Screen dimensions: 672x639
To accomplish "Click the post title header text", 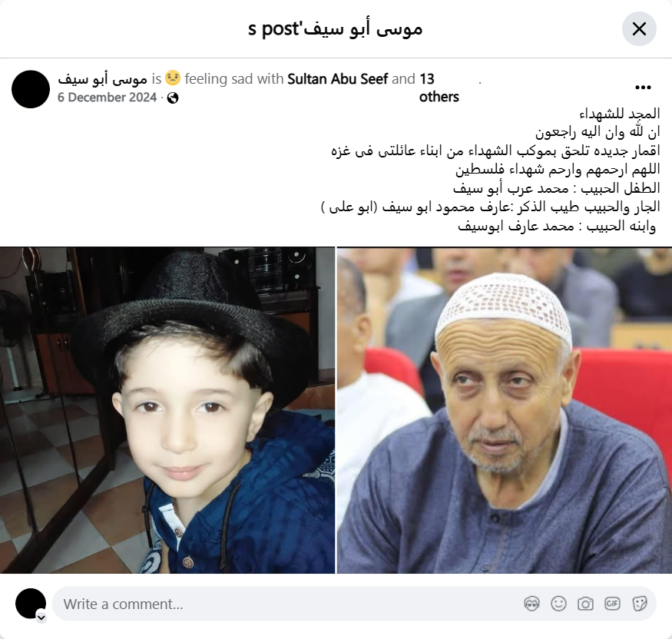I will point(335,29).
